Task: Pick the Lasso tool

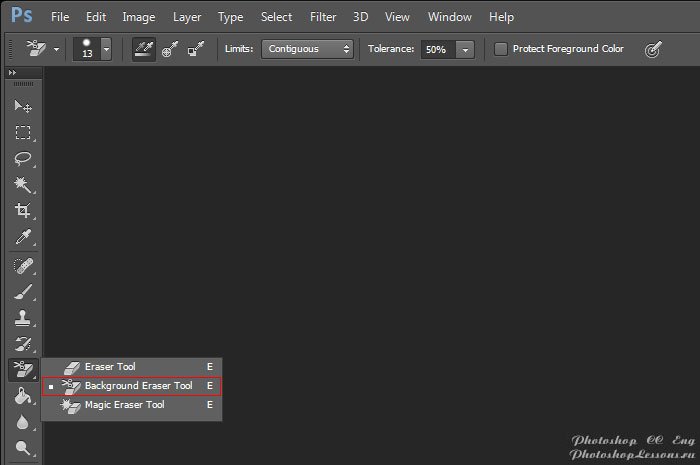Action: (22, 159)
